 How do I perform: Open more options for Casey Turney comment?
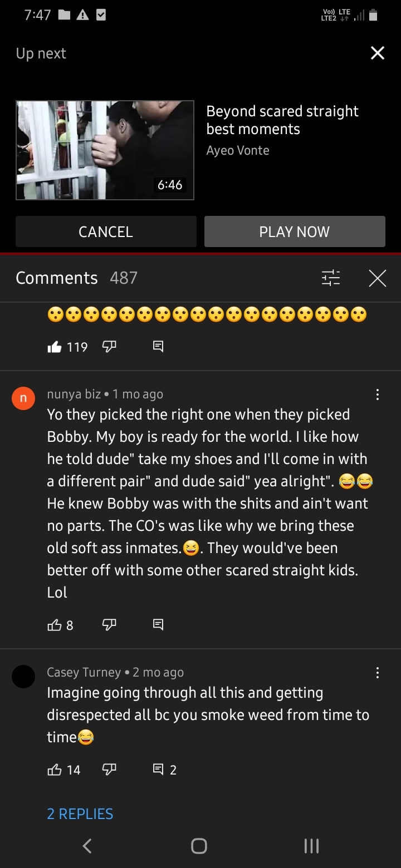pos(378,673)
